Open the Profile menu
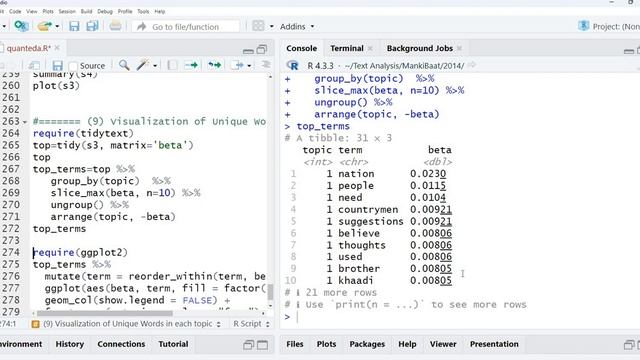This screenshot has width=640, height=360. tap(125, 11)
